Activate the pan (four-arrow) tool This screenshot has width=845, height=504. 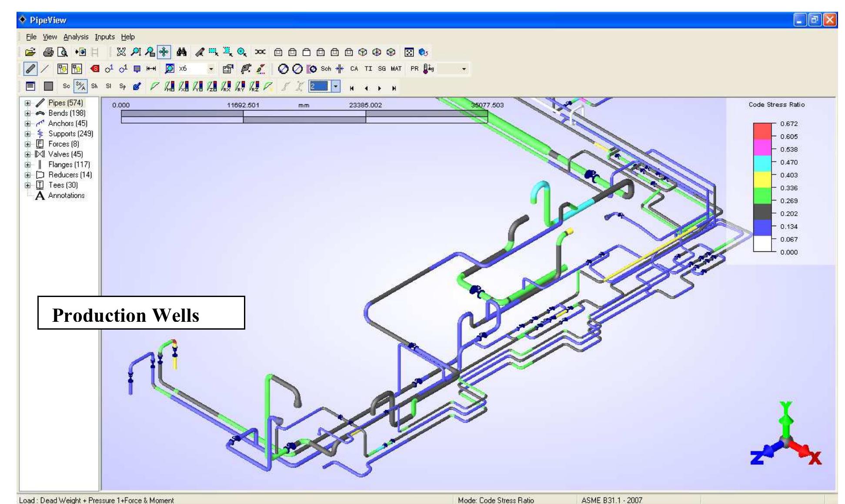point(164,53)
